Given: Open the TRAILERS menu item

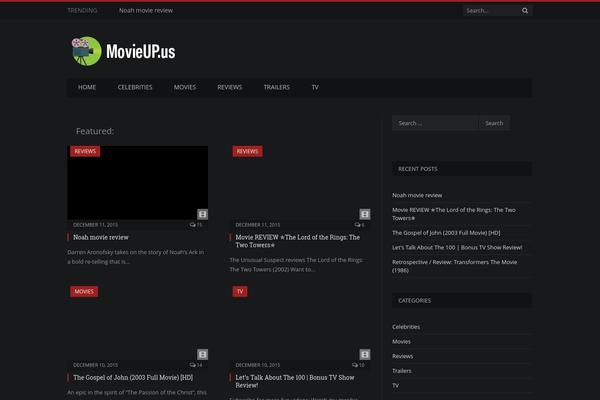Looking at the screenshot, I should (x=277, y=87).
